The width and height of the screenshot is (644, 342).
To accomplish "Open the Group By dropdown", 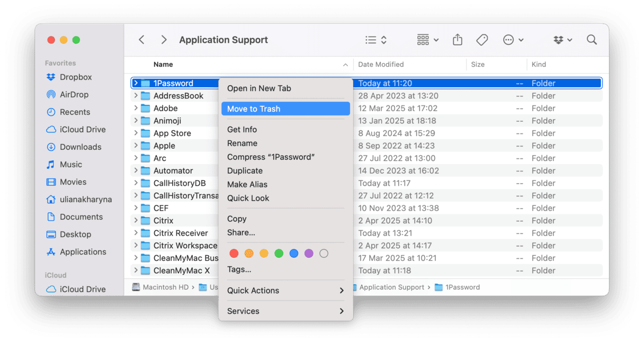I will pyautogui.click(x=427, y=40).
